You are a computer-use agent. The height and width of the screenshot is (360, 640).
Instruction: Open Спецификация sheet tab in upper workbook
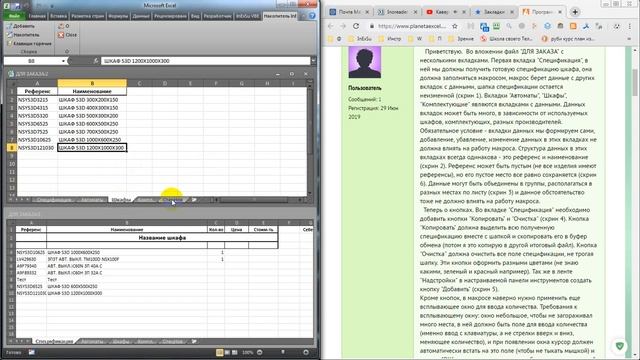pos(53,200)
